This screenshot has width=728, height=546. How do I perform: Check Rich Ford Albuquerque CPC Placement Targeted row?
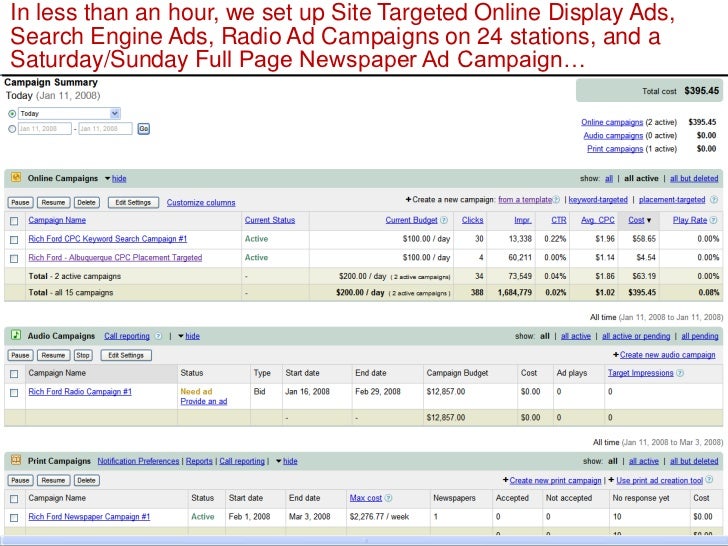click(14, 259)
